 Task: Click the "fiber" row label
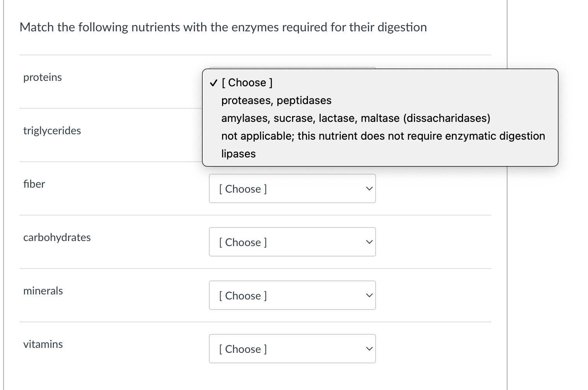tap(34, 184)
